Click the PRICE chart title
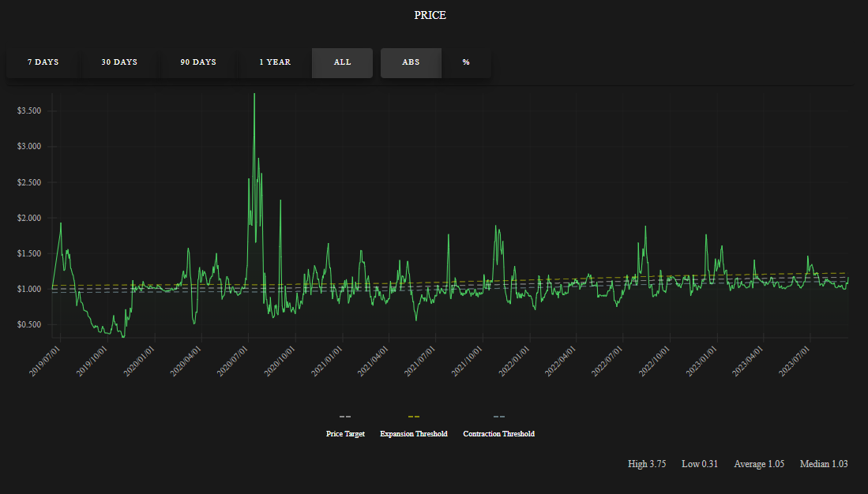This screenshot has width=868, height=494. click(429, 15)
